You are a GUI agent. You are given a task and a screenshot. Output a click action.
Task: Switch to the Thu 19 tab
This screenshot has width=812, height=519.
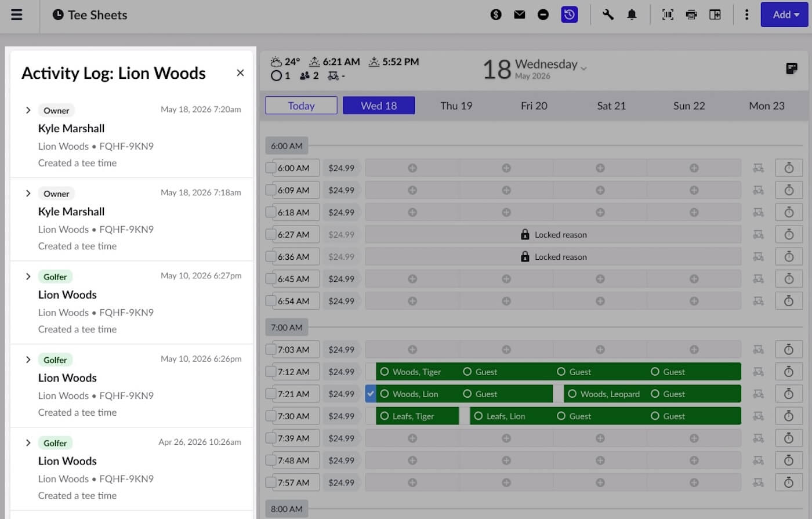[x=456, y=106]
